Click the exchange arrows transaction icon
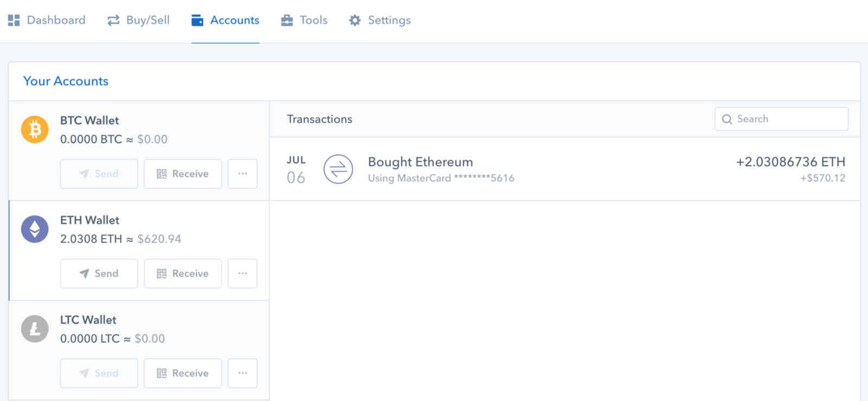The image size is (868, 401). click(x=338, y=169)
